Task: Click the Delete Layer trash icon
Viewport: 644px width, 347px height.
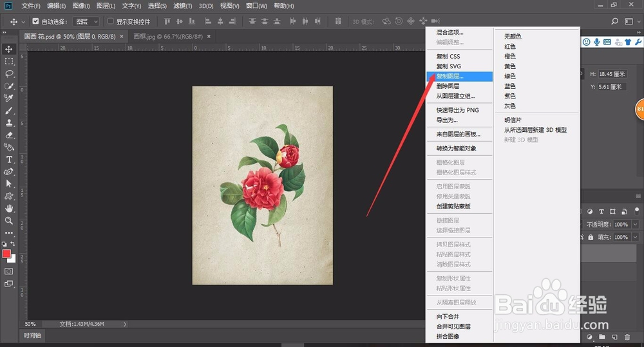Action: (x=627, y=337)
